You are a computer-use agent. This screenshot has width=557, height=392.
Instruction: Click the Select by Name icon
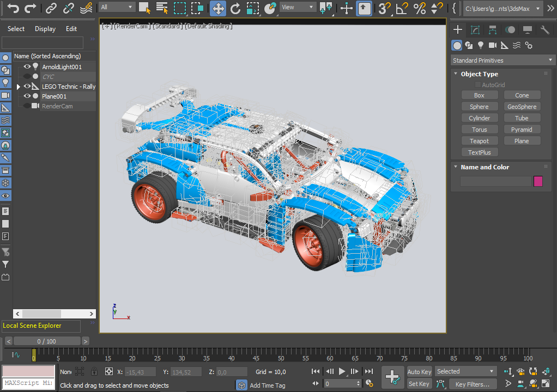[x=162, y=8]
